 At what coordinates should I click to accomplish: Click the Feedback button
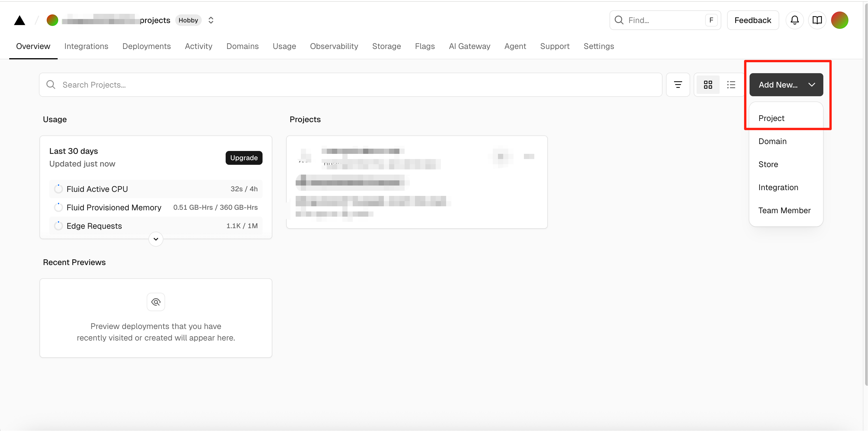(x=752, y=20)
